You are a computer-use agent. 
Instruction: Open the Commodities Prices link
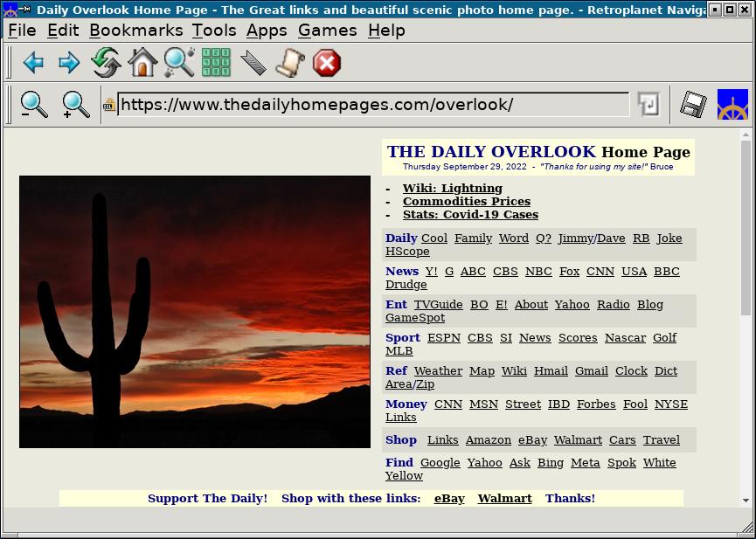pos(466,201)
